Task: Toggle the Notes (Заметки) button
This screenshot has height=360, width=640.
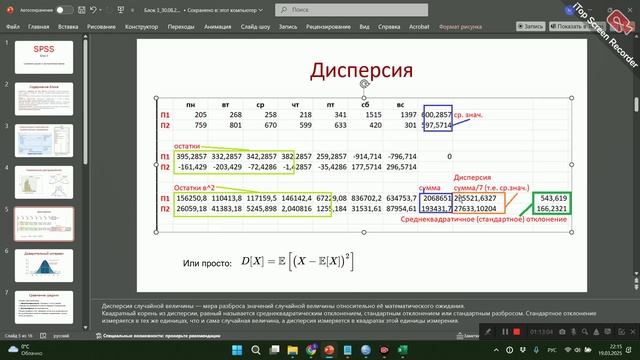Action: 467,336
